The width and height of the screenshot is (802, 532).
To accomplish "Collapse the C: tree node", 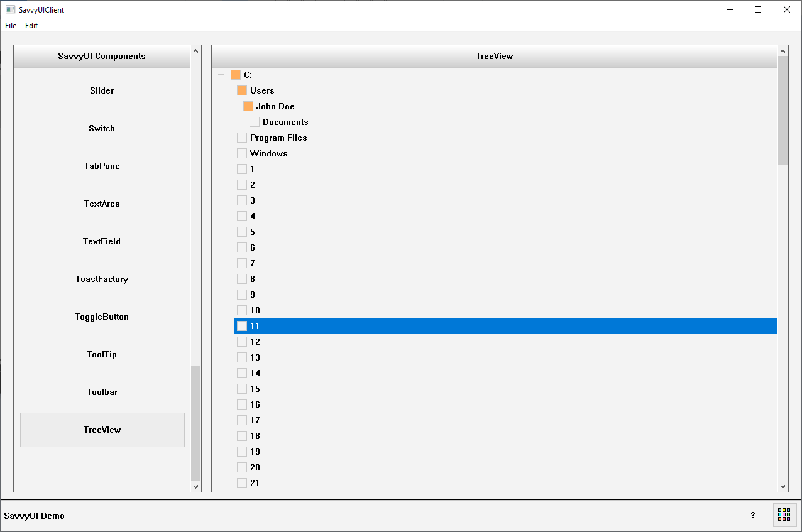I will point(221,75).
